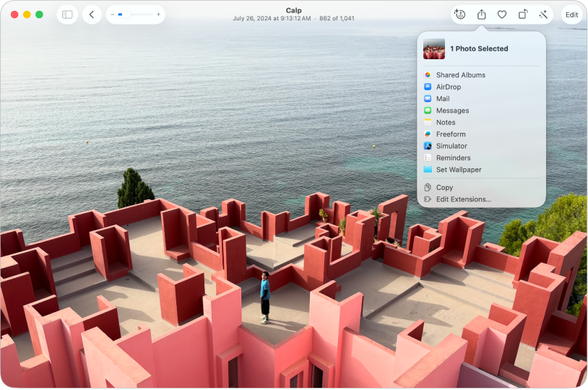Choose Set Wallpaper option

(x=458, y=170)
